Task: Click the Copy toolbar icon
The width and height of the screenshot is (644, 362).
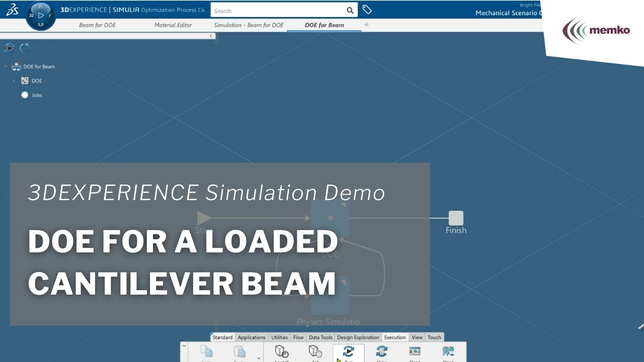Action: pos(206,352)
